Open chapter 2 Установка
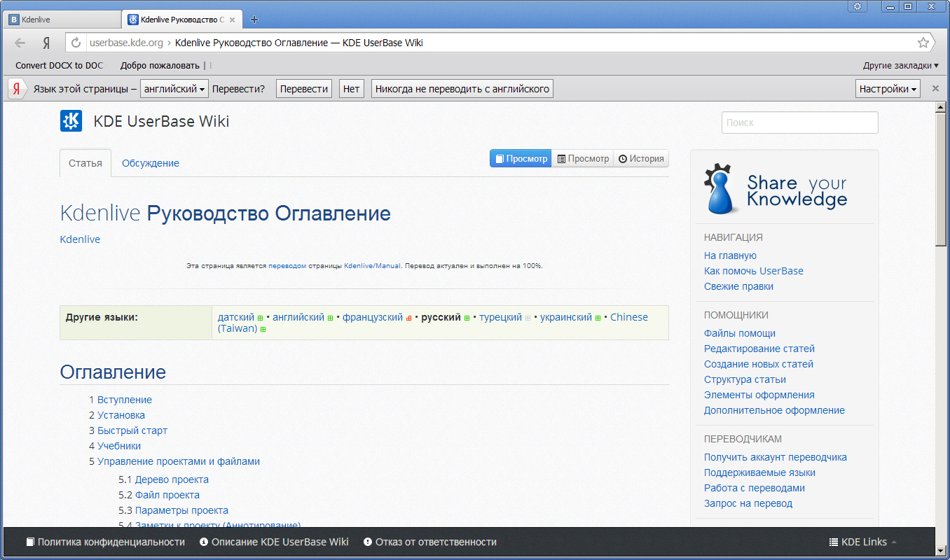 [121, 415]
